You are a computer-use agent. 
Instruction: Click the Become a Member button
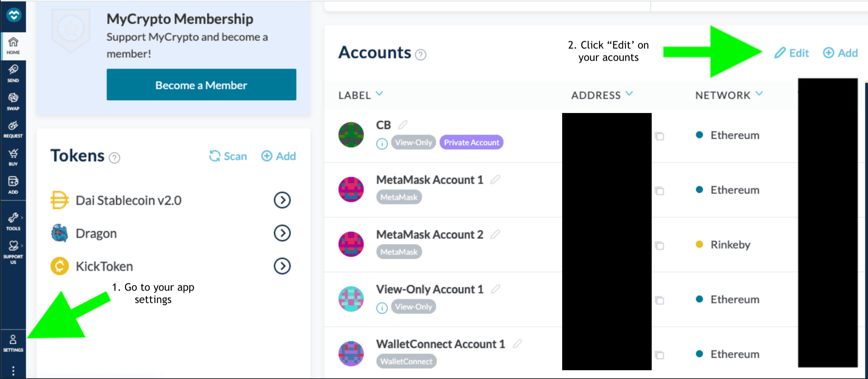[201, 85]
